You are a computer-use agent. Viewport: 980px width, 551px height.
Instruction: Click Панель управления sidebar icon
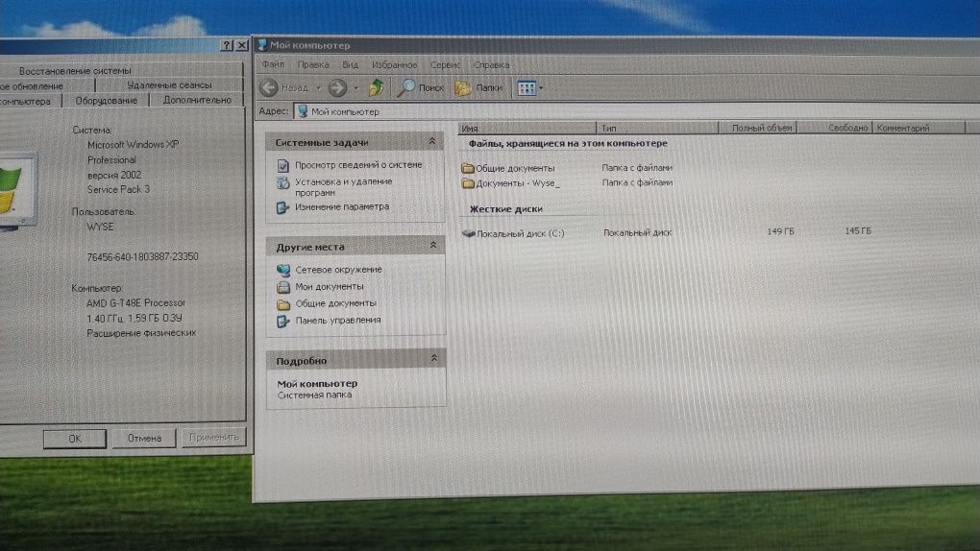(x=283, y=321)
